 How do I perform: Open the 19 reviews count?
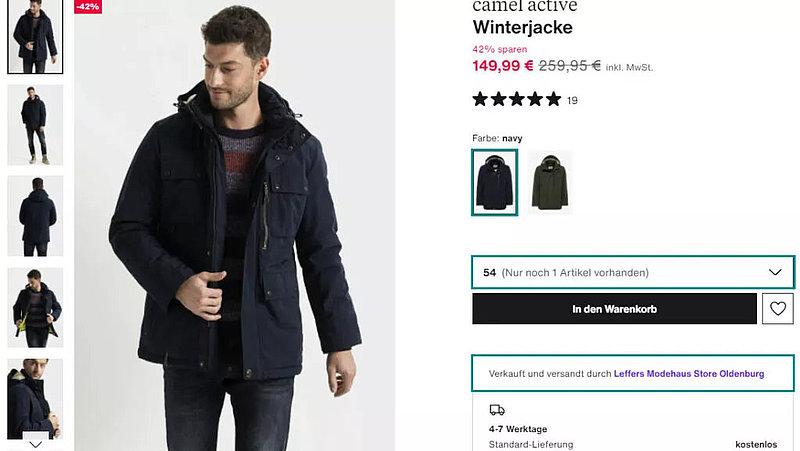tap(572, 100)
